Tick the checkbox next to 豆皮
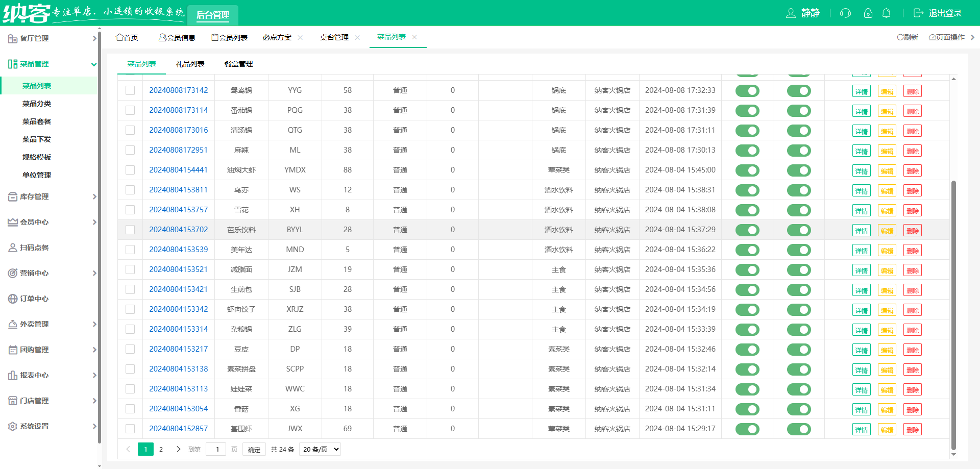Image resolution: width=980 pixels, height=469 pixels. [x=130, y=349]
